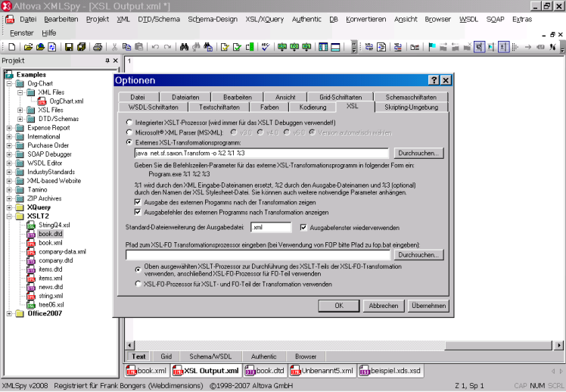This screenshot has width=566, height=392.
Task: Click the tile windows vertically icon
Action: (323, 47)
